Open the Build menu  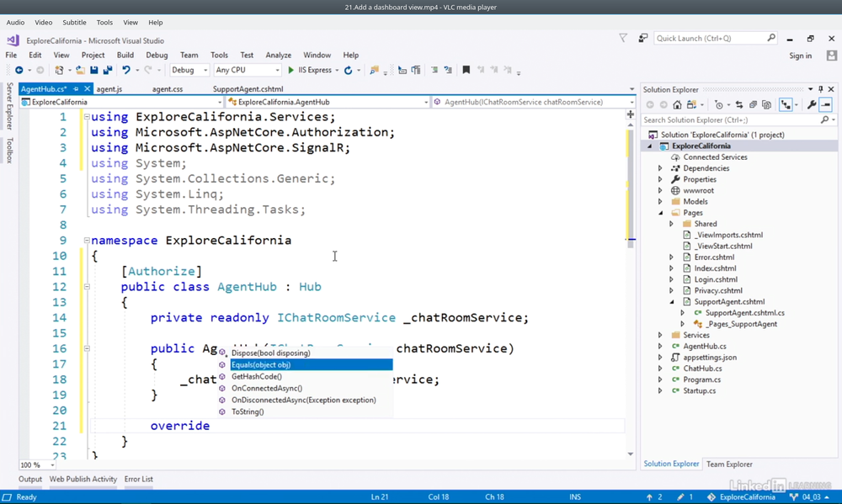point(125,56)
